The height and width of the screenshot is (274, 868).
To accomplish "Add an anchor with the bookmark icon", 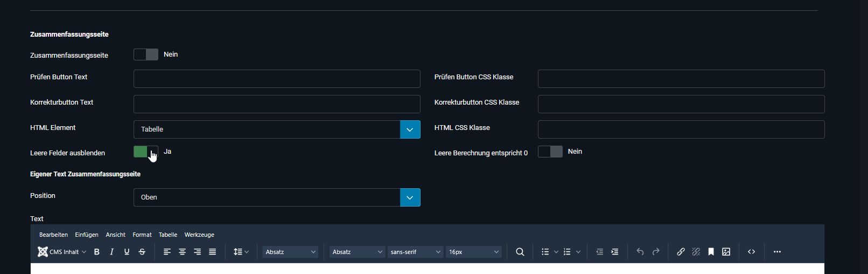I will [711, 252].
